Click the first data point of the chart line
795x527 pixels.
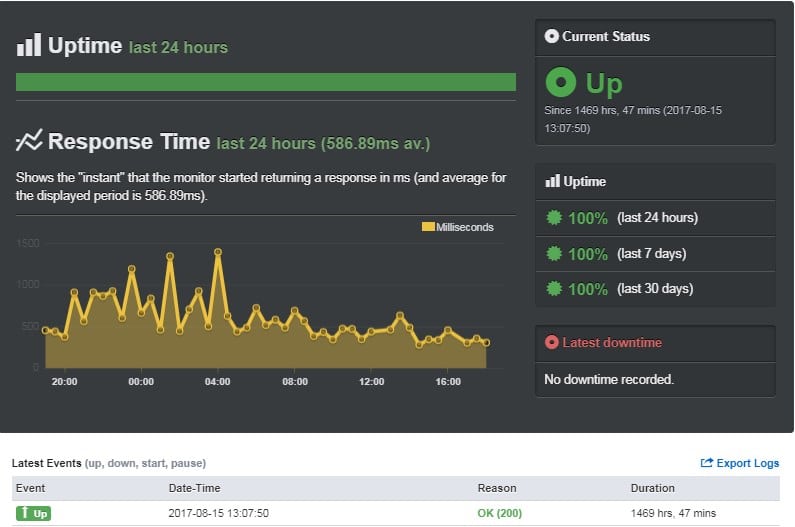[46, 330]
